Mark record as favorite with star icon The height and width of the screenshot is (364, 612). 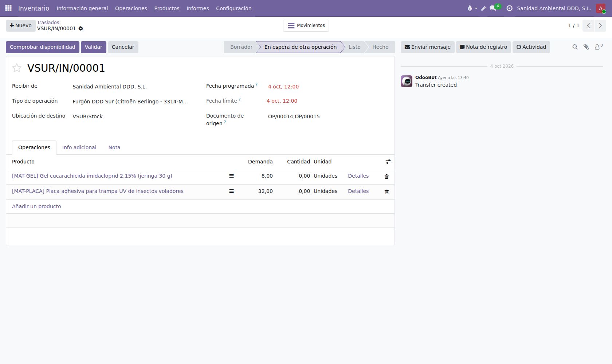pyautogui.click(x=17, y=68)
